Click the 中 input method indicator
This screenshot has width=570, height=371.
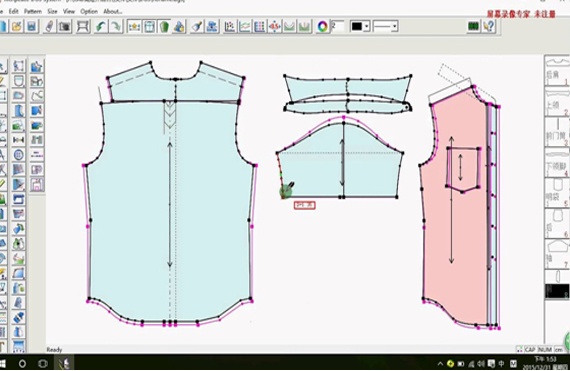point(502,363)
